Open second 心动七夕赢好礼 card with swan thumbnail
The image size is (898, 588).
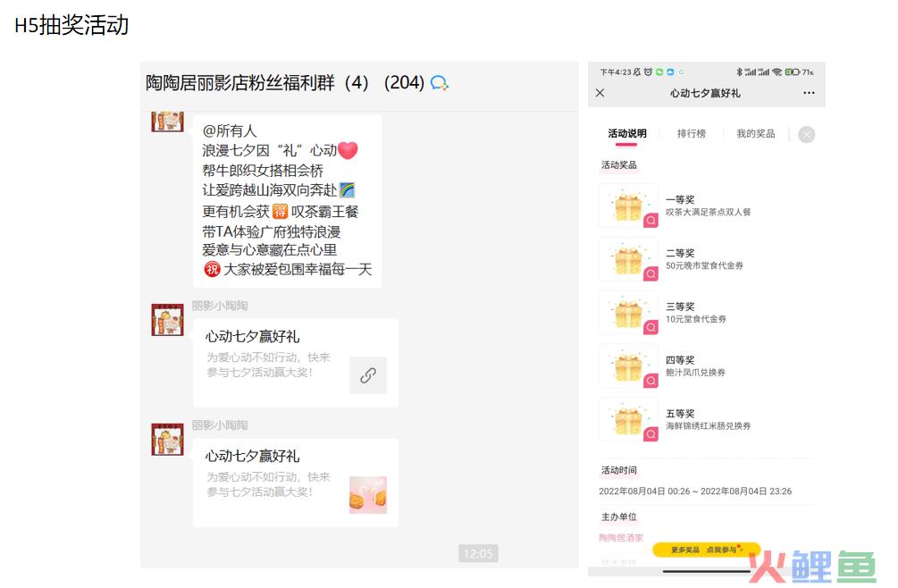click(296, 483)
